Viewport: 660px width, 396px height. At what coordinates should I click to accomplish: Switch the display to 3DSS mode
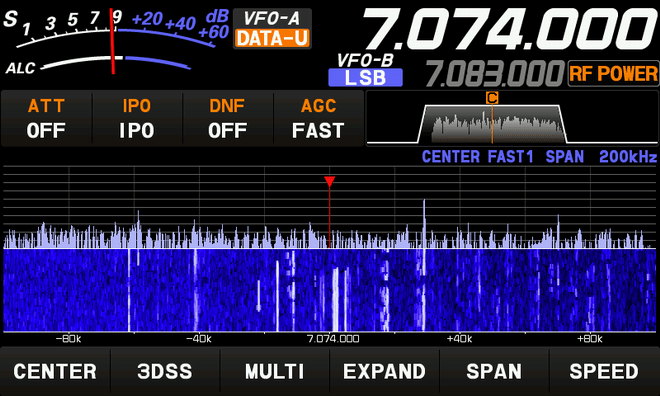click(165, 371)
